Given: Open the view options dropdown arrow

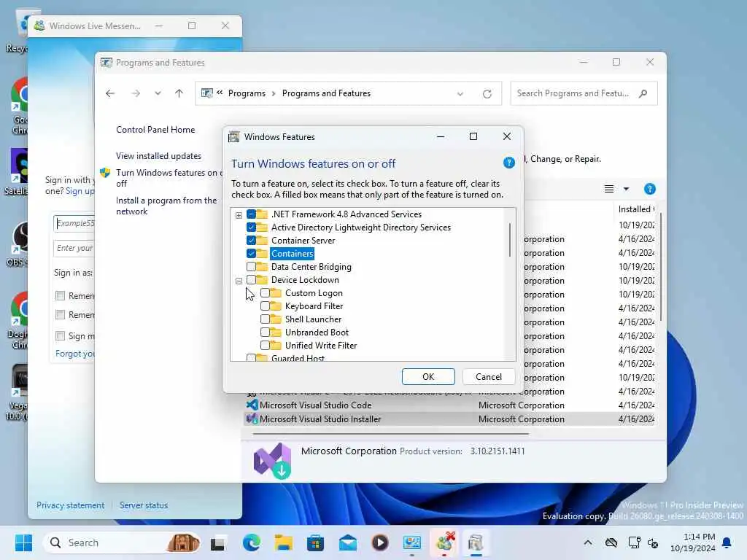Looking at the screenshot, I should click(x=626, y=189).
